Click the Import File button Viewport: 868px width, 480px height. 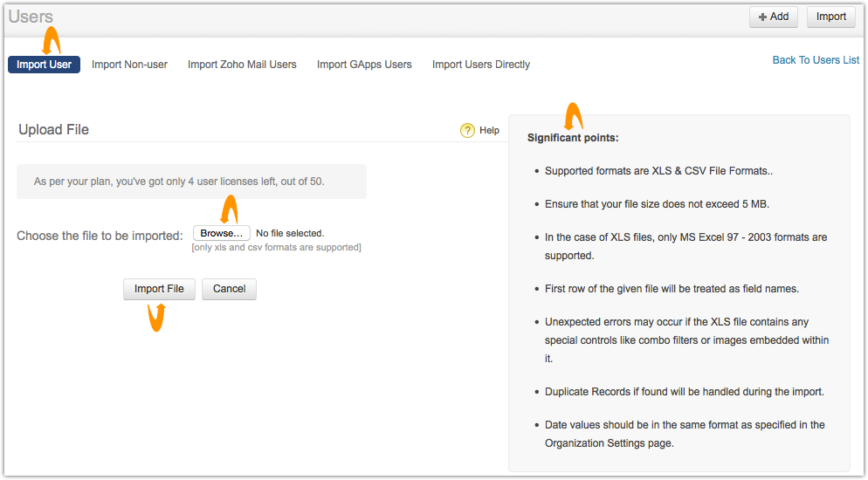pos(159,289)
